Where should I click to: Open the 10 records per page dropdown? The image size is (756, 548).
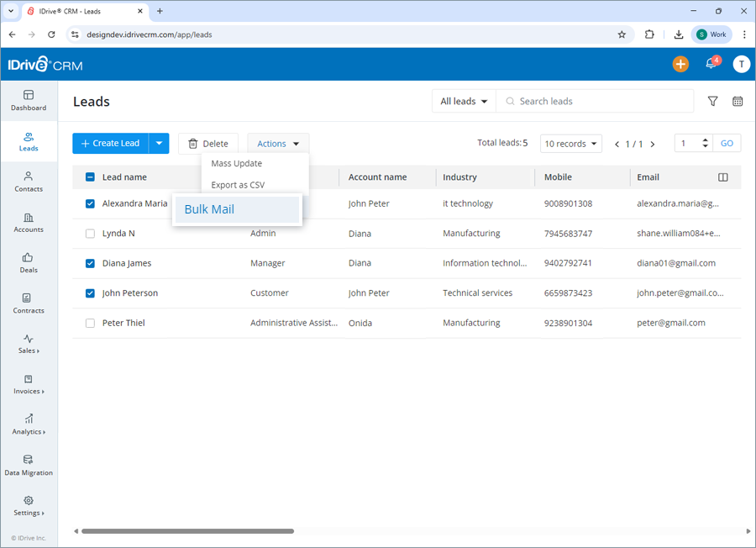570,143
